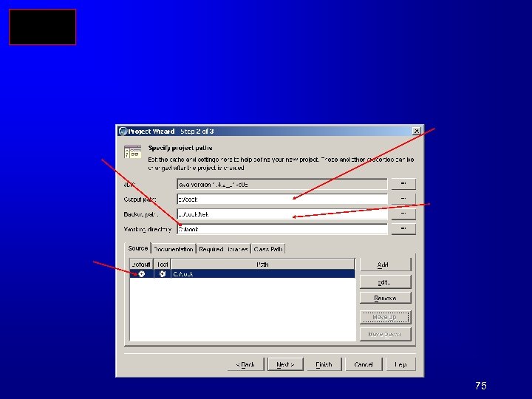Screen dimensions: 532x399
Task: Click the Backup path browse (...) button
Action: point(403,214)
